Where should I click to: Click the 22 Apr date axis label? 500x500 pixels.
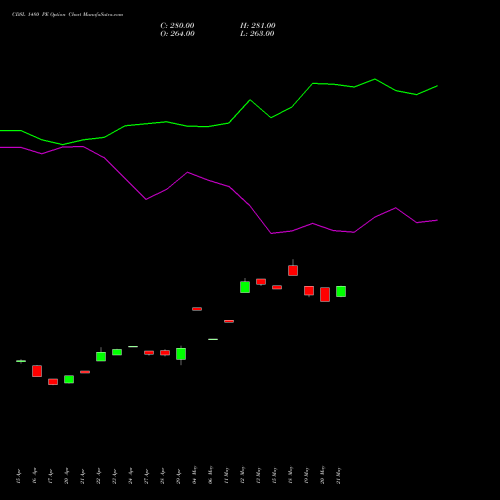click(x=98, y=476)
